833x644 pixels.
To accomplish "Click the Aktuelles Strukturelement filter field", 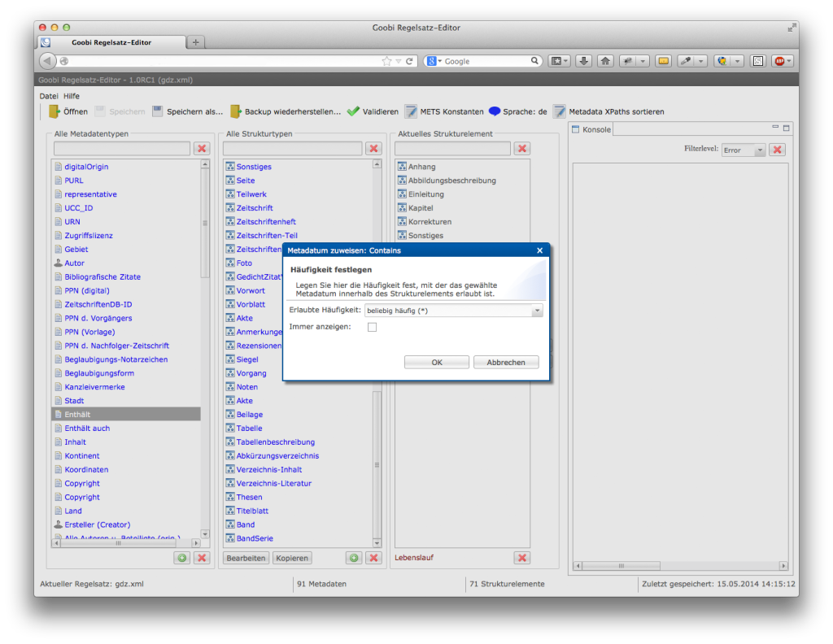I will coord(452,149).
